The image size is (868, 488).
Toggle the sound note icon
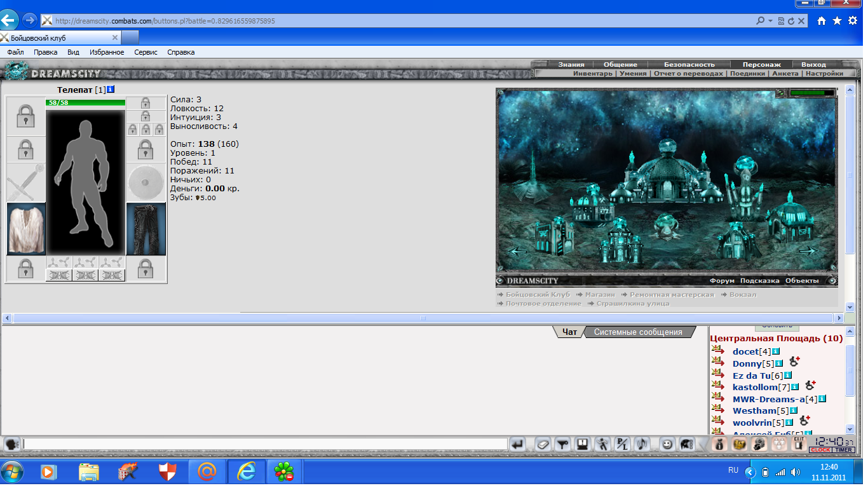(x=642, y=444)
